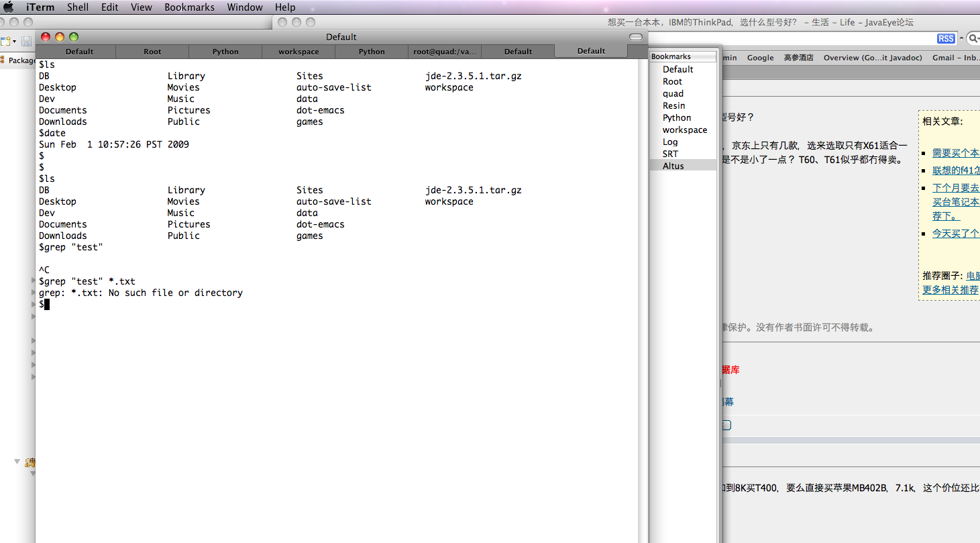980x543 pixels.
Task: Open the Window menu
Action: 245,7
